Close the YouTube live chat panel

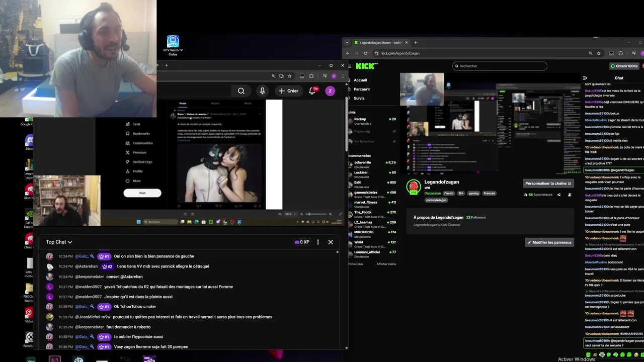[x=331, y=242]
